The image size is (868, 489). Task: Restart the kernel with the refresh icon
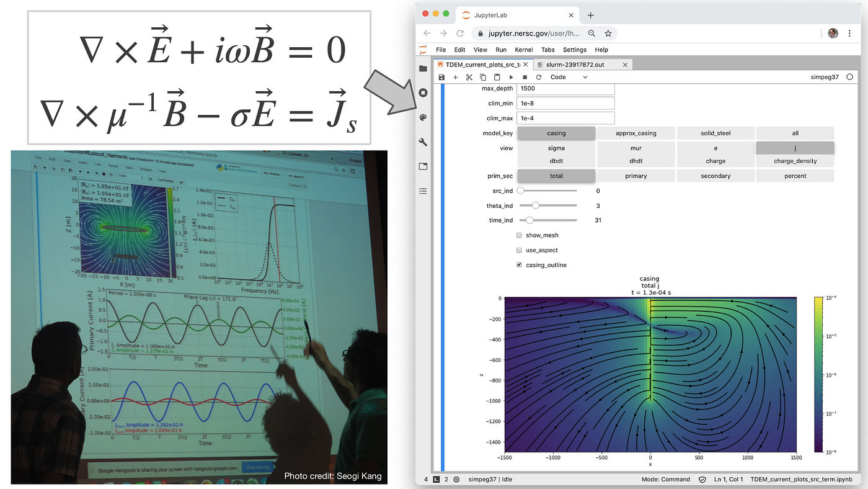[x=539, y=76]
